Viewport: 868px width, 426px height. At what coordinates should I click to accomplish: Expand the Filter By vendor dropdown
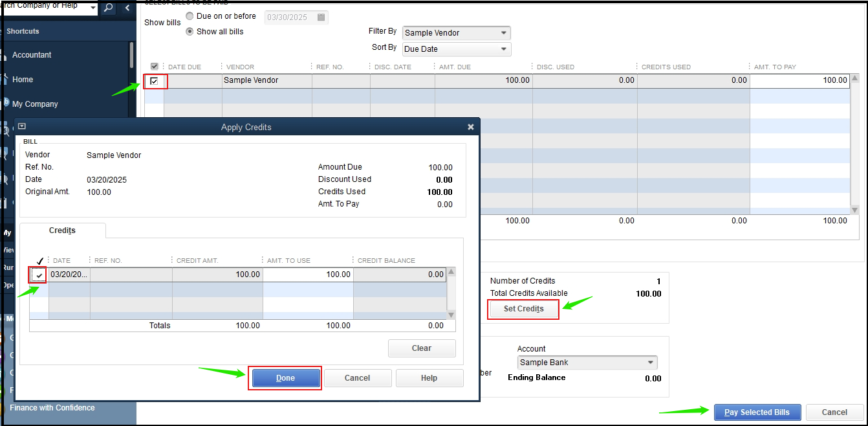(x=504, y=33)
